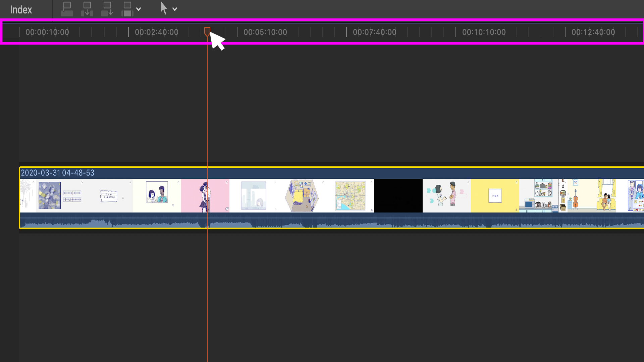Open the timeline Index panel

(21, 10)
